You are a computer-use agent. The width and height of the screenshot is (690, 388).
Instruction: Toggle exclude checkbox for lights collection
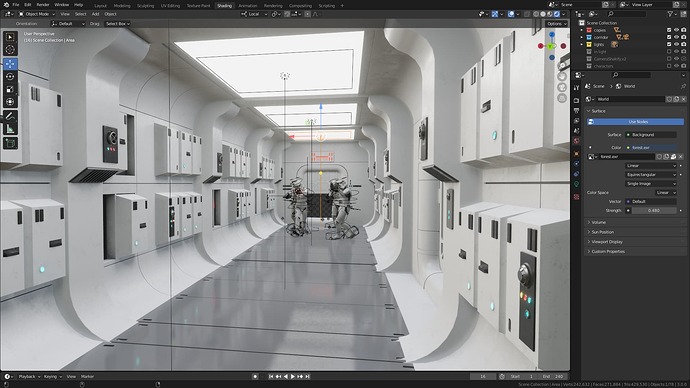point(669,44)
